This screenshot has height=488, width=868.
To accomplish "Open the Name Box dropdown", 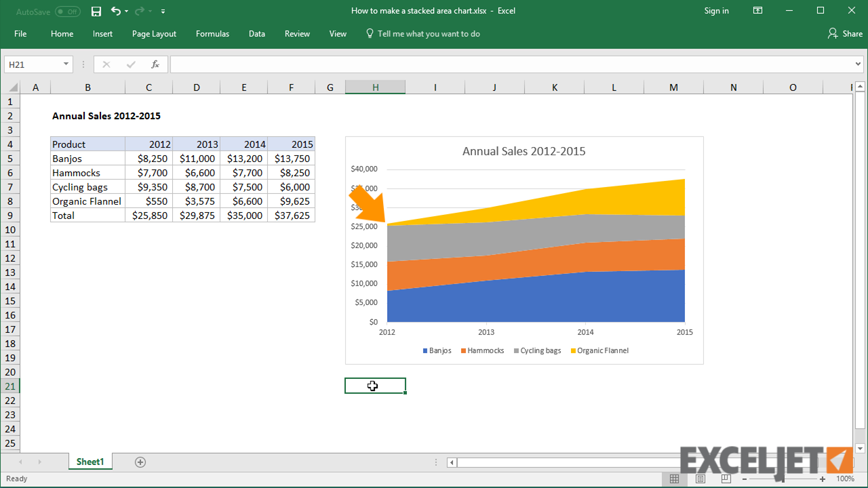I will coord(65,64).
